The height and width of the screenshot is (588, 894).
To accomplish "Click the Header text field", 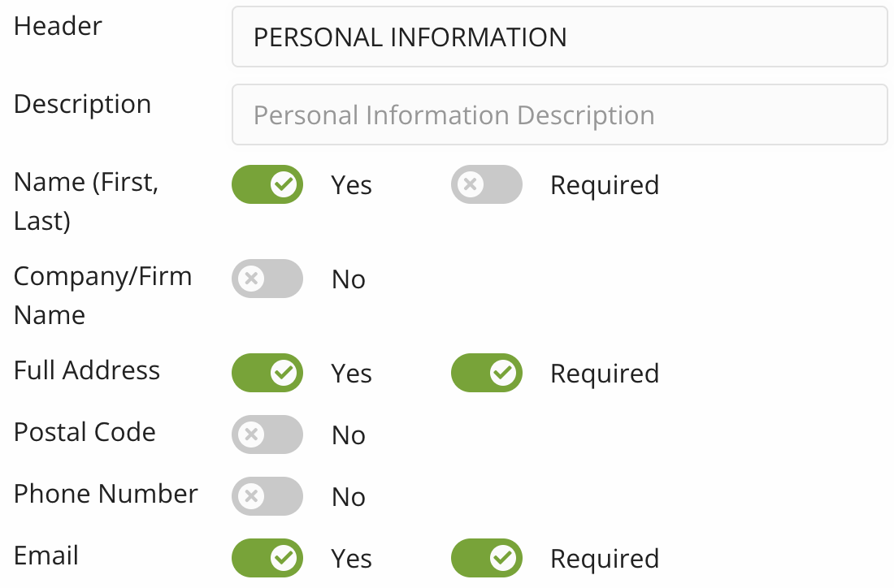I will pyautogui.click(x=559, y=37).
